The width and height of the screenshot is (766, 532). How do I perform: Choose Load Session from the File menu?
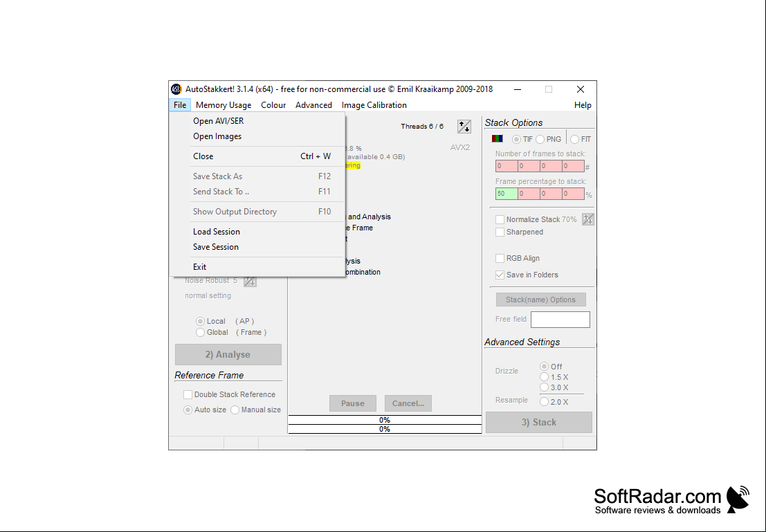[257, 232]
